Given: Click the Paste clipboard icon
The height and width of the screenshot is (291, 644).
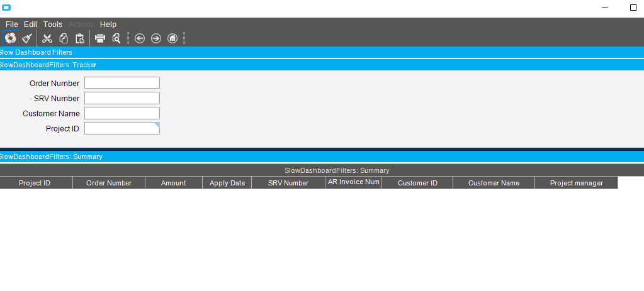Looking at the screenshot, I should [80, 38].
